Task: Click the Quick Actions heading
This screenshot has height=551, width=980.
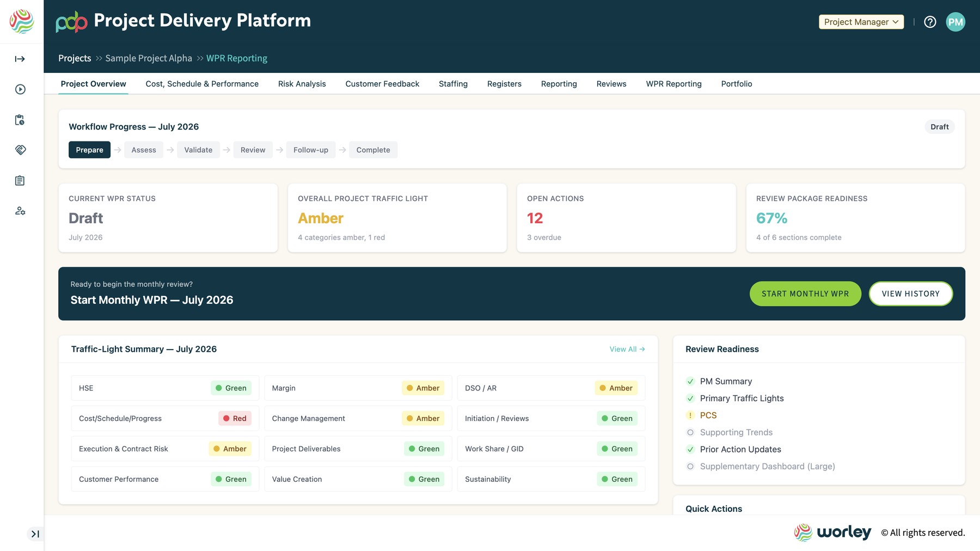Action: (714, 509)
